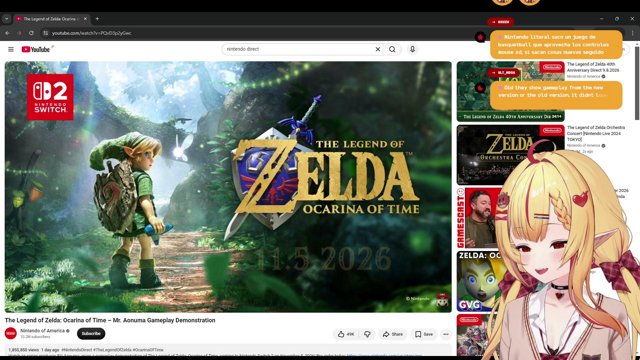Like the video with thumbs up

click(346, 334)
